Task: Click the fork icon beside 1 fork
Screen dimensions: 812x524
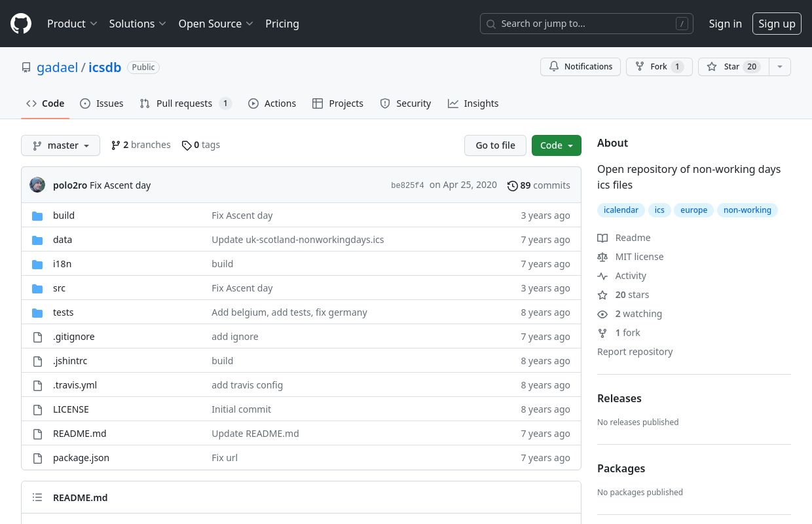Action: (602, 333)
